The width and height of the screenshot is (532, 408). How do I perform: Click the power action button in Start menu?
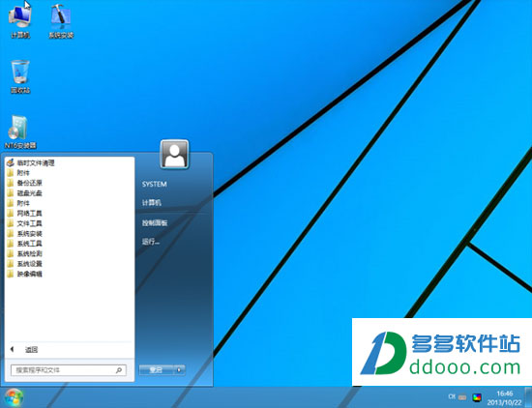tap(156, 370)
